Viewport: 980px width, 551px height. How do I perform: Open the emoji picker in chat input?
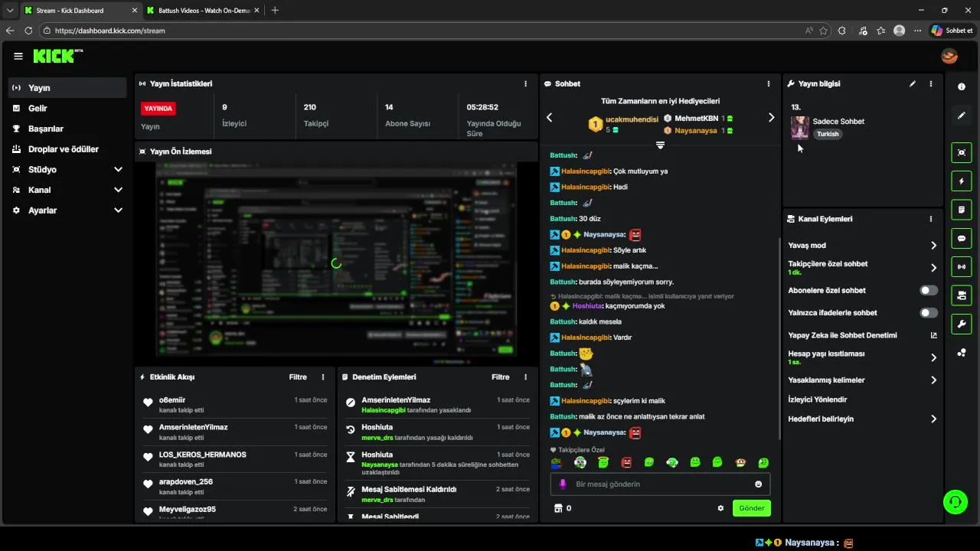[759, 484]
